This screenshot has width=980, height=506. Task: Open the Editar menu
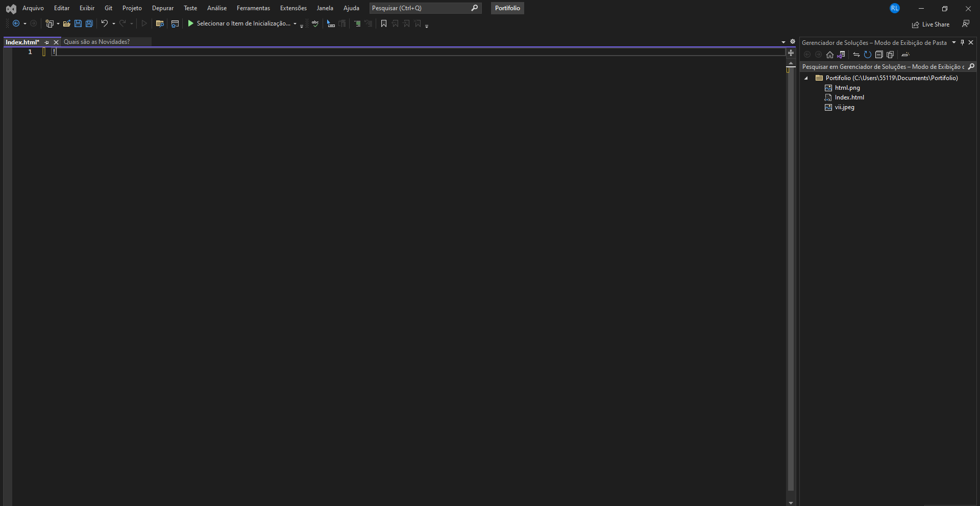[x=62, y=8]
